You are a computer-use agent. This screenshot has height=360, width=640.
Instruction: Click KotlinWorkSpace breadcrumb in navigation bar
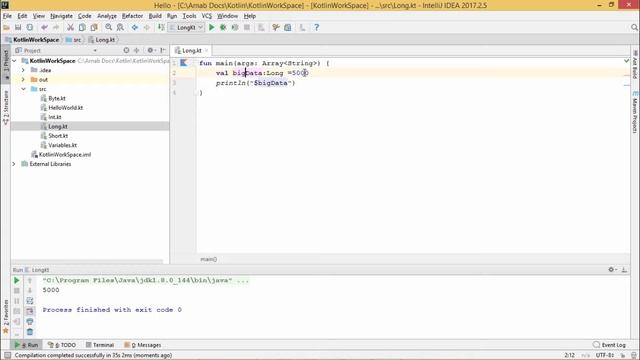coord(32,40)
